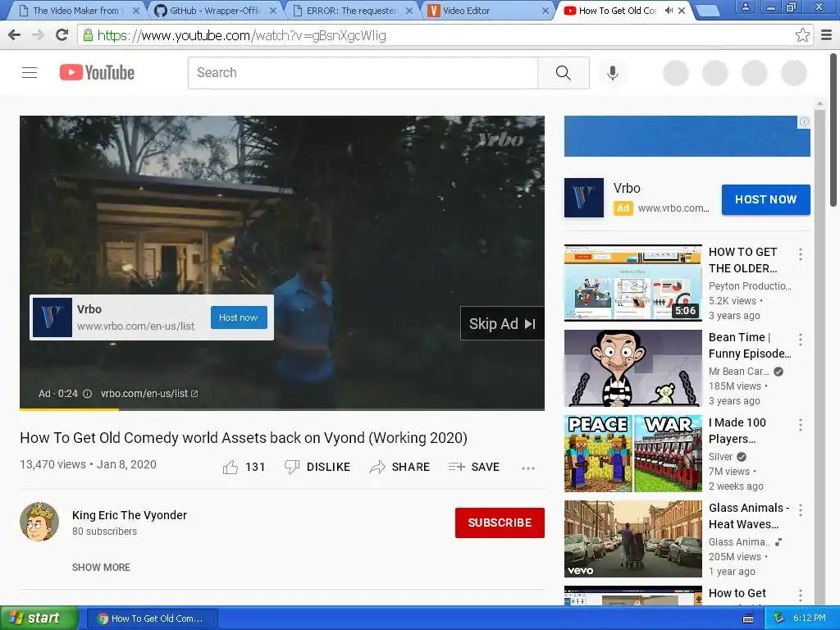Click the Chrome user profile icon in title bar
840x630 pixels.
pos(745,7)
